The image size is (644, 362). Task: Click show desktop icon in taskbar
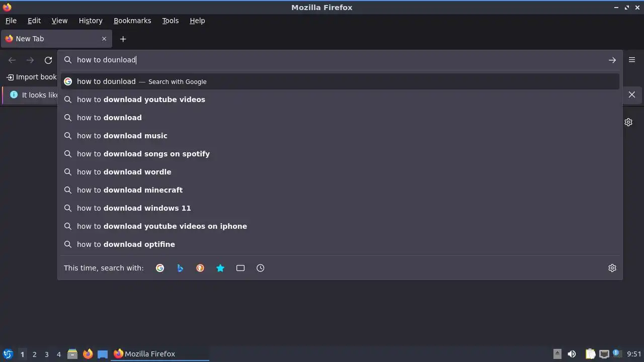click(x=103, y=354)
